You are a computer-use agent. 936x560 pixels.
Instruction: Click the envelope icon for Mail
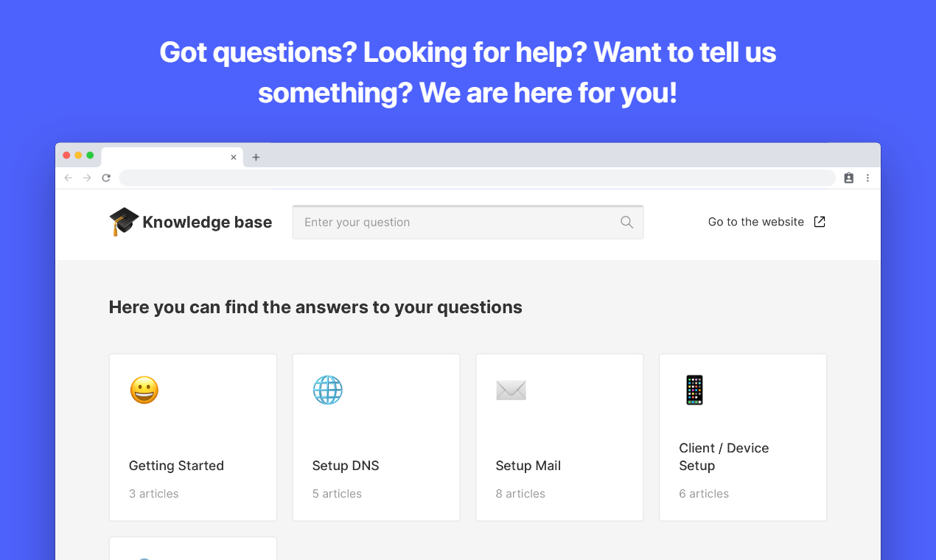(511, 390)
